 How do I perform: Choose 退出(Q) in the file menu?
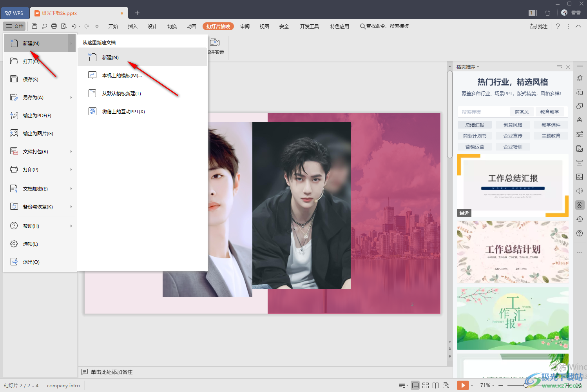[x=40, y=262]
